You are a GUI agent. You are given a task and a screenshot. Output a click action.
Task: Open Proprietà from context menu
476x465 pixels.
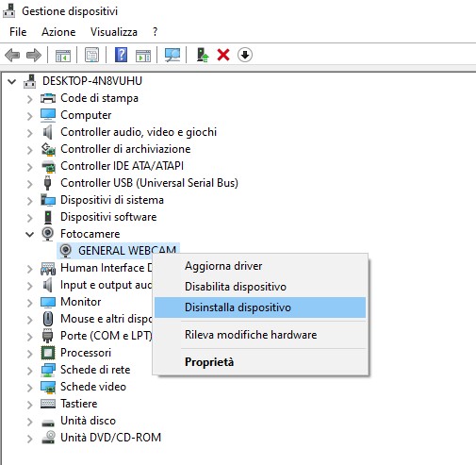coord(260,362)
